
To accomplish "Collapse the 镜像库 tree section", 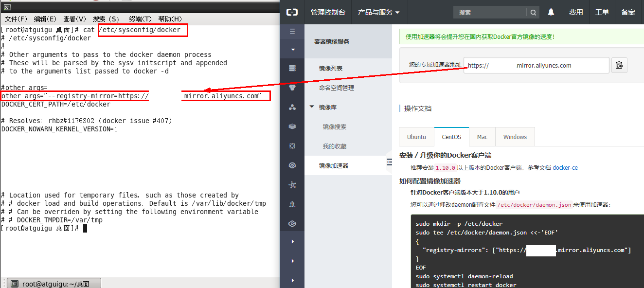I will point(312,107).
